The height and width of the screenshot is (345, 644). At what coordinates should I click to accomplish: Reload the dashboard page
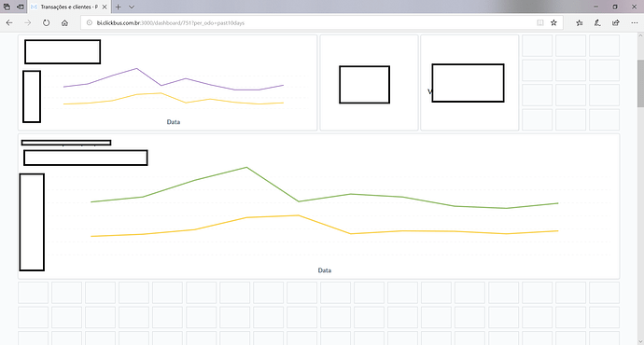pyautogui.click(x=46, y=23)
